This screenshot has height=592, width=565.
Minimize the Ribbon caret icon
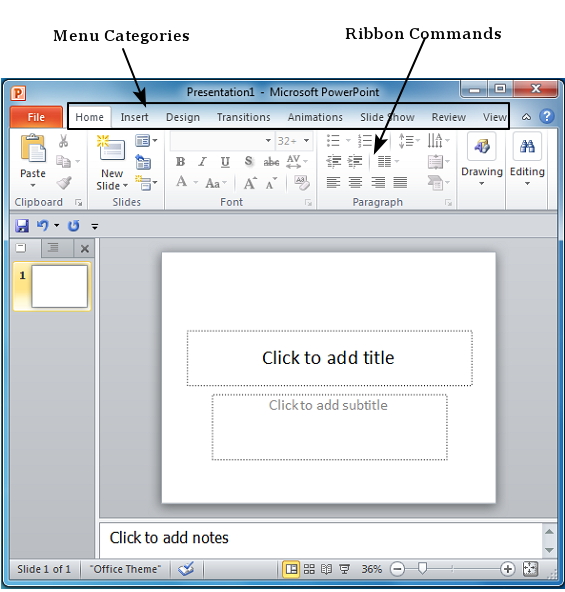pos(526,117)
